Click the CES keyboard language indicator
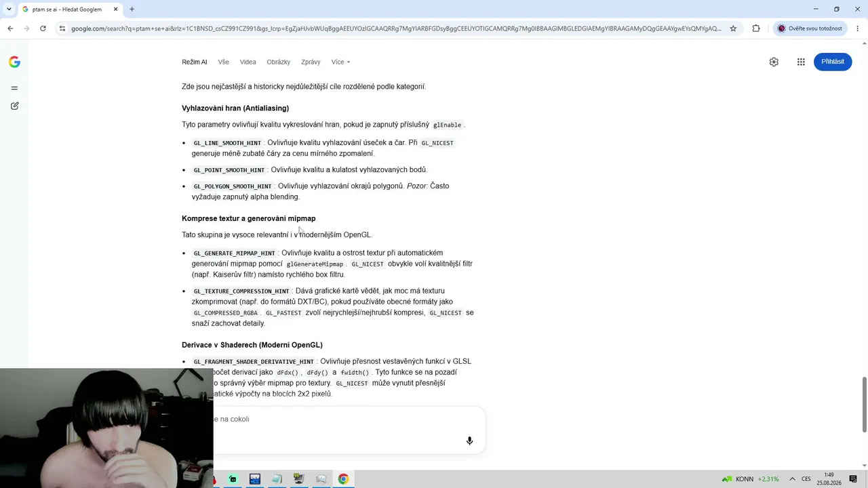Screen dimensions: 868x488 coord(806,479)
